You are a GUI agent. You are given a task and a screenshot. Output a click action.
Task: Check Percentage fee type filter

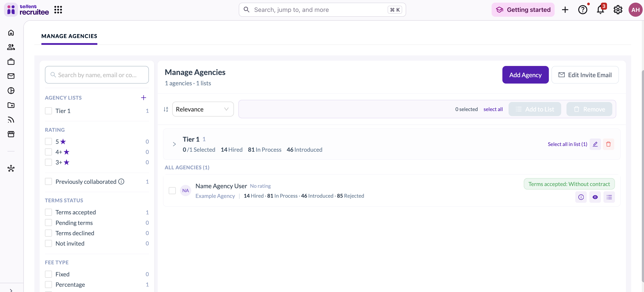click(48, 285)
